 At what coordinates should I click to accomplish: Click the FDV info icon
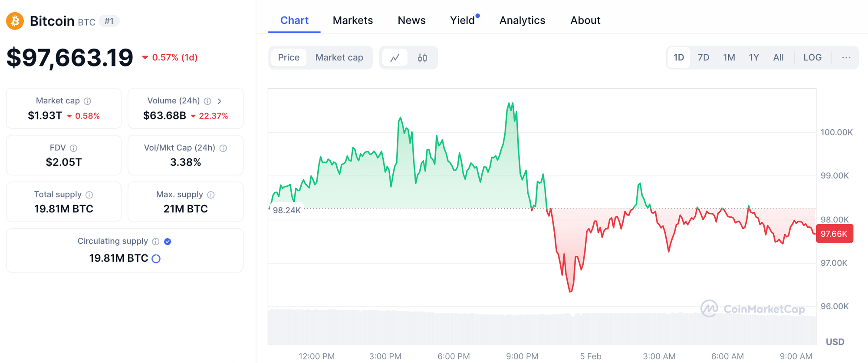click(74, 148)
